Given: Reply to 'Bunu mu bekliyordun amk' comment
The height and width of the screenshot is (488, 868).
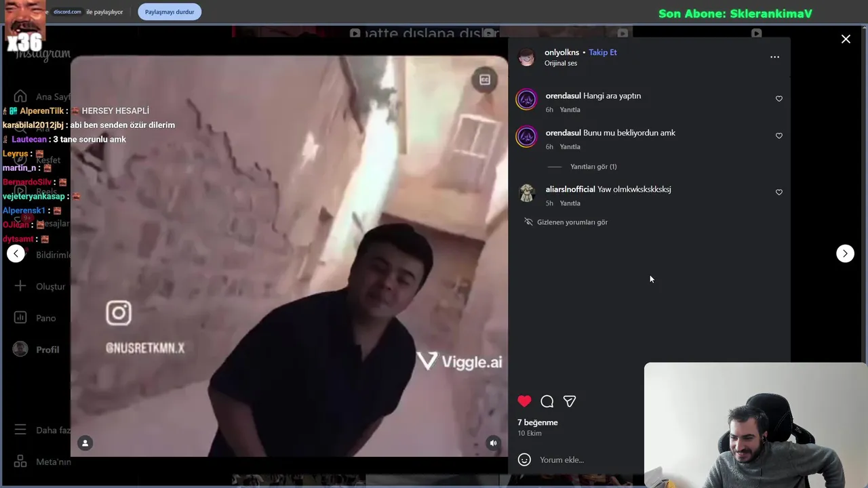Looking at the screenshot, I should pyautogui.click(x=570, y=146).
